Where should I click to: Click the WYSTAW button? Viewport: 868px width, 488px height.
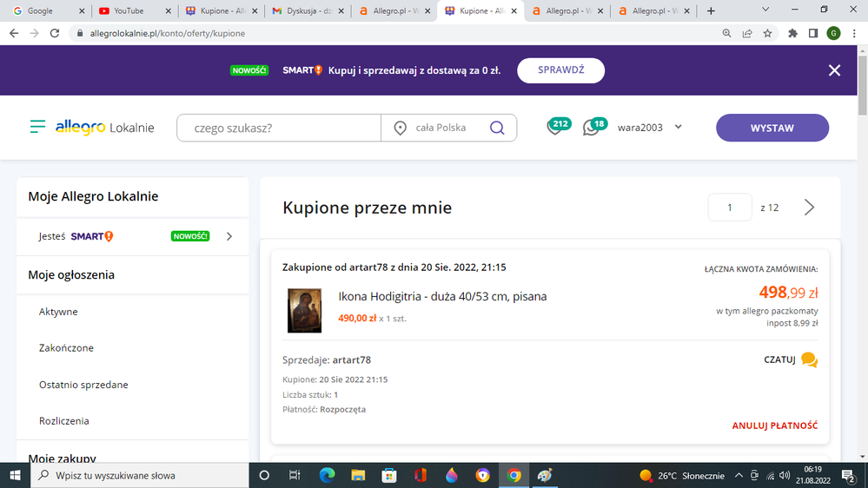772,128
